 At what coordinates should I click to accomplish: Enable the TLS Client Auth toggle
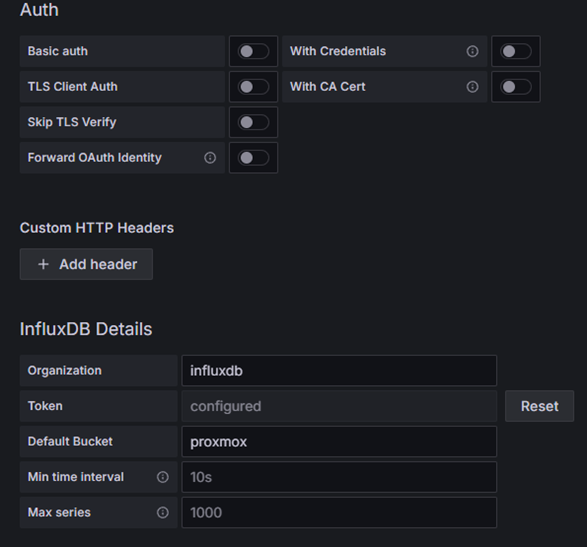tap(253, 87)
